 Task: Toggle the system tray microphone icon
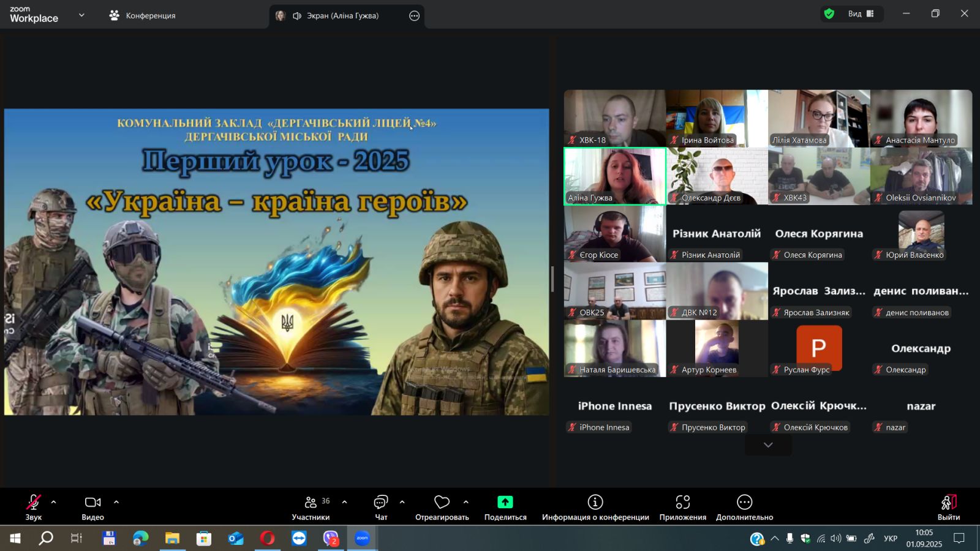tap(790, 539)
